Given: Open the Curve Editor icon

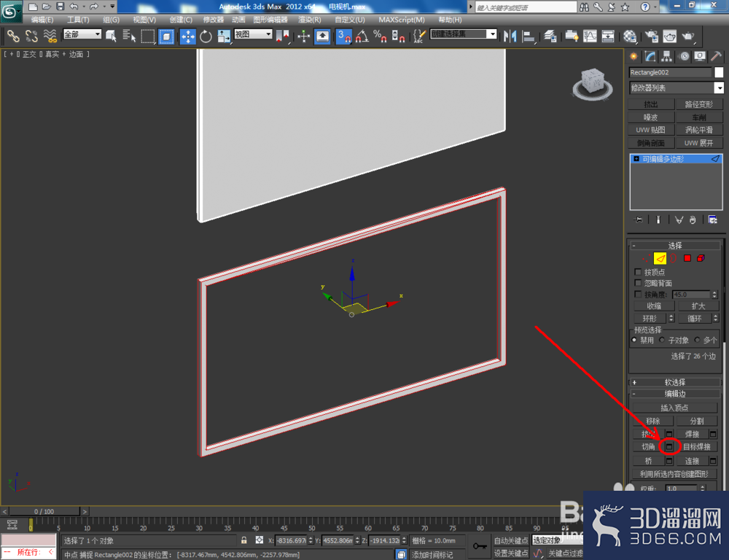Looking at the screenshot, I should click(x=590, y=36).
